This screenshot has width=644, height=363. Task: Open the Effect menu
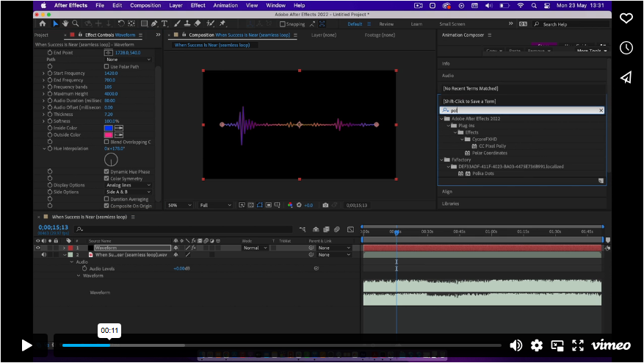[x=198, y=5]
